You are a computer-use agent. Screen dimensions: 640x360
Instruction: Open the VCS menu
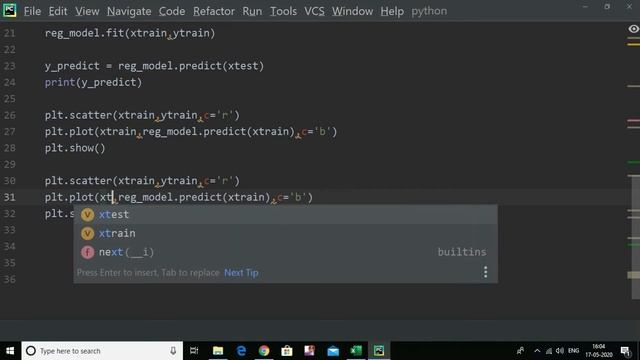click(x=314, y=11)
